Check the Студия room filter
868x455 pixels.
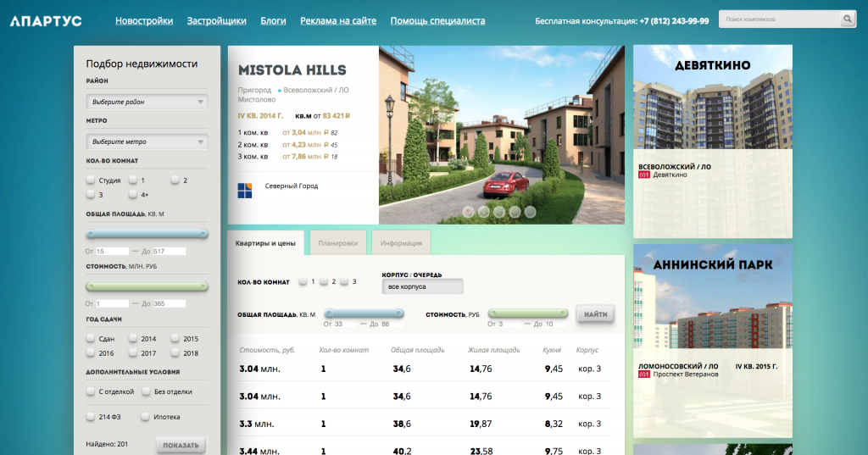(x=91, y=180)
